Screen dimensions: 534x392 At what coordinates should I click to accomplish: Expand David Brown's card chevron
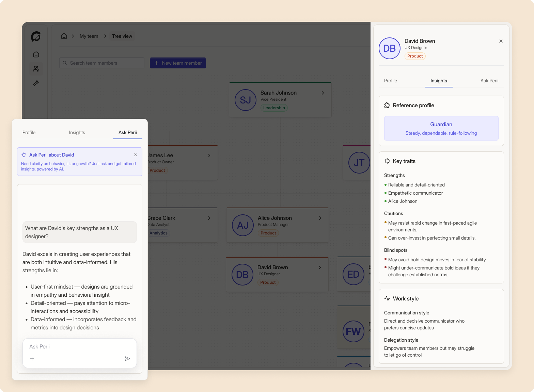(320, 267)
